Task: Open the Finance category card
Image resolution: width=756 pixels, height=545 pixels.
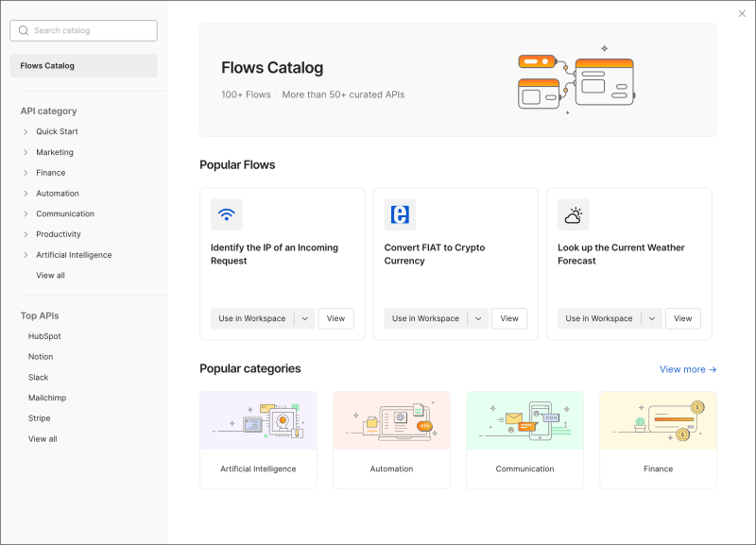Action: coord(658,439)
